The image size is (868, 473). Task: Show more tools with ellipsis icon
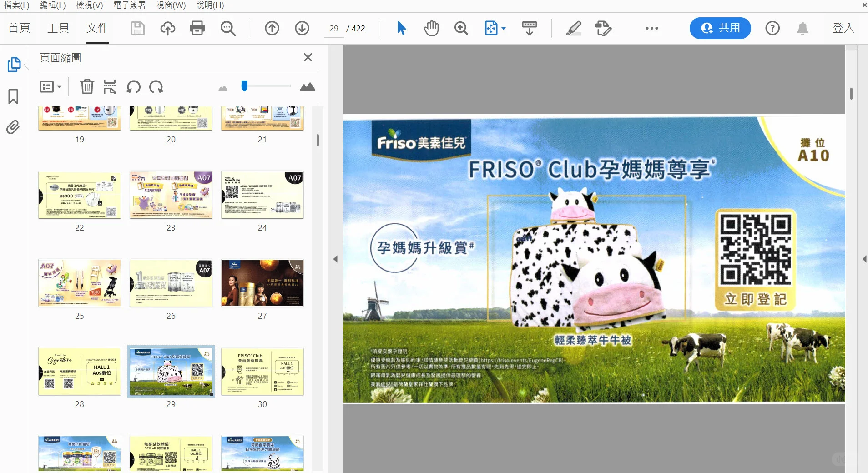[x=651, y=28]
